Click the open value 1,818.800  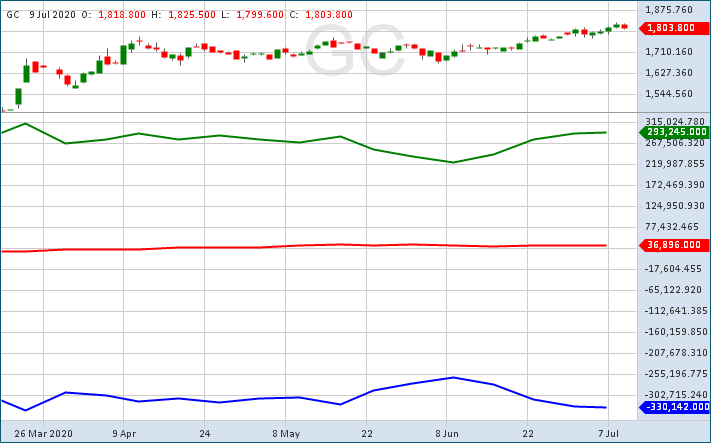[x=122, y=15]
